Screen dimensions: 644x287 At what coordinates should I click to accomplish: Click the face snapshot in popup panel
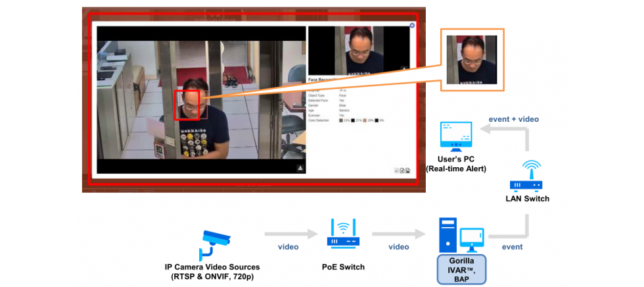(359, 50)
